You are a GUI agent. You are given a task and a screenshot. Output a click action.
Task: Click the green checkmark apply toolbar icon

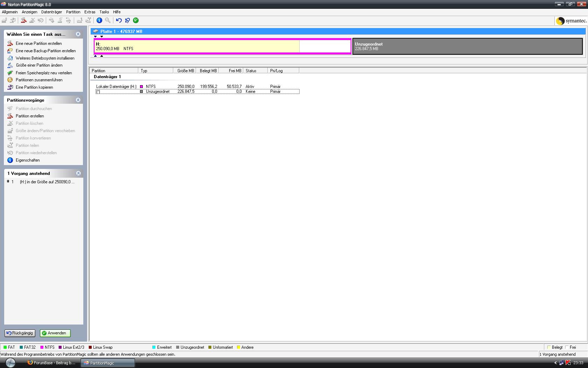[x=136, y=20]
